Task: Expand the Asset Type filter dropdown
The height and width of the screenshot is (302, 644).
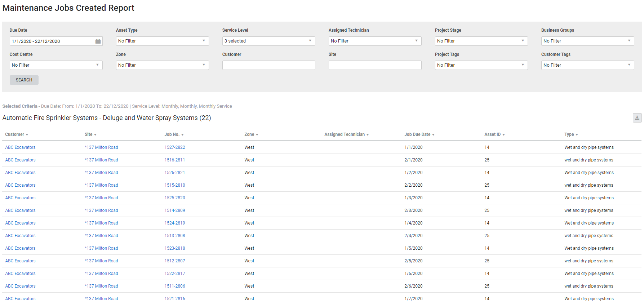Action: point(162,41)
